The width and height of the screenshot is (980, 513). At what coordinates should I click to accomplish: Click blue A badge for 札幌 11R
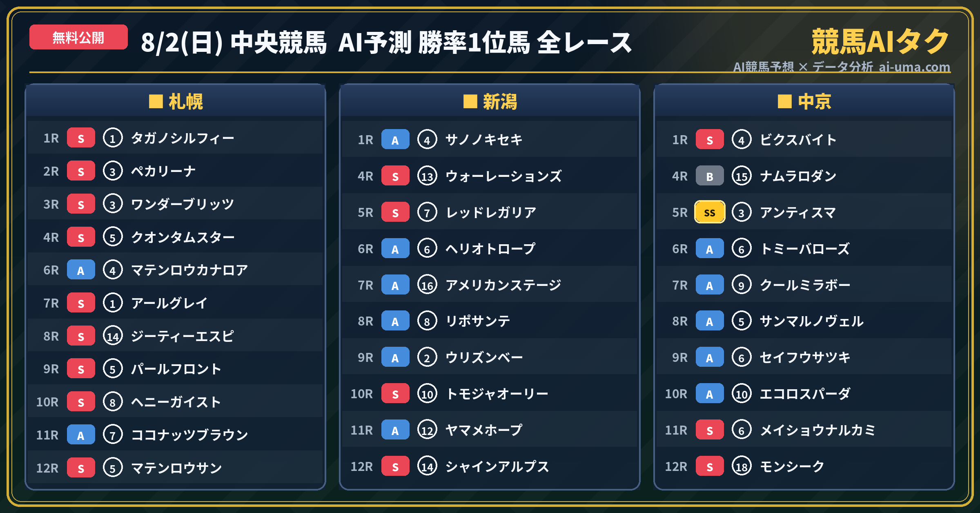pos(81,435)
